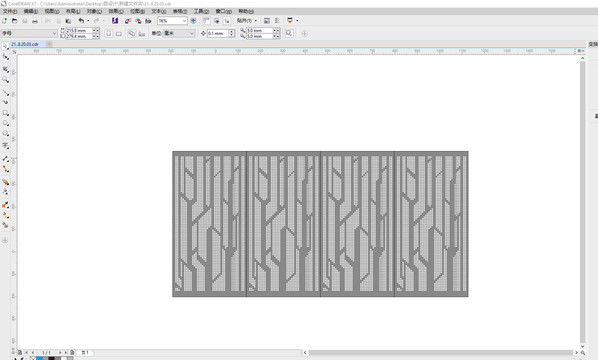The height and width of the screenshot is (360, 598).
Task: Toggle show grid
Action: pyautogui.click(x=217, y=21)
